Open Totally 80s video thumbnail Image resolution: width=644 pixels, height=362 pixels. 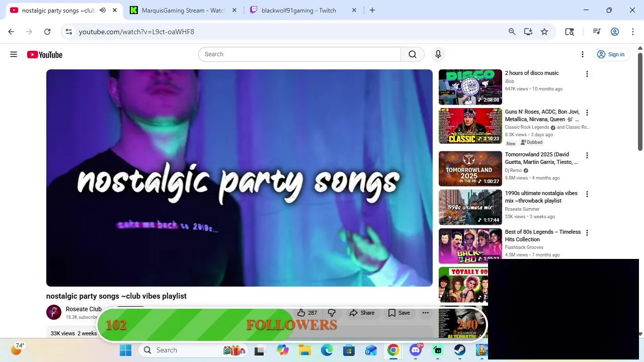point(463,285)
